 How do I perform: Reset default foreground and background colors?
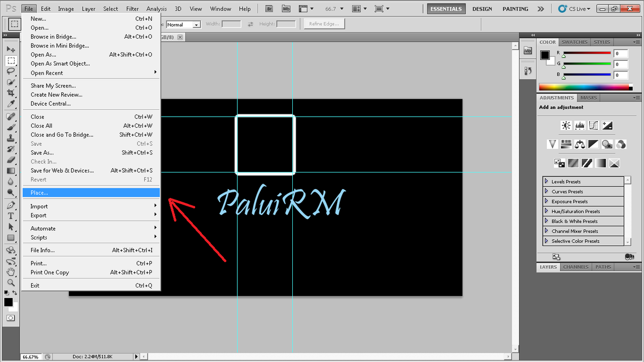[6, 292]
